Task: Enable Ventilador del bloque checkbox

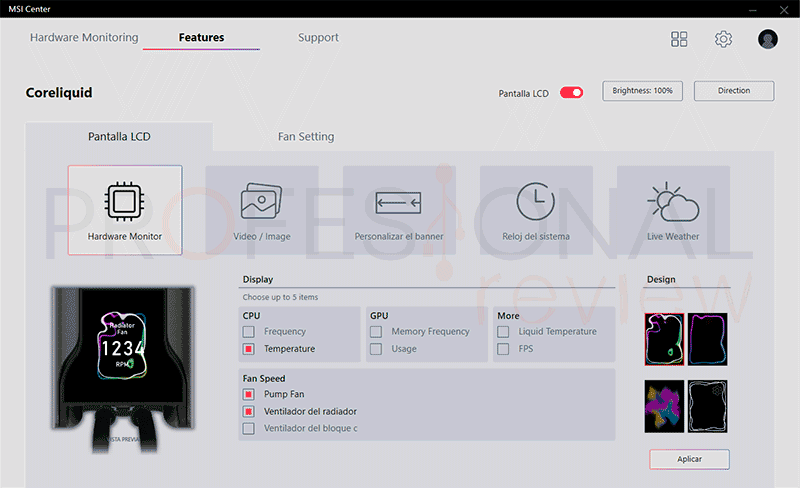Action: click(x=248, y=428)
